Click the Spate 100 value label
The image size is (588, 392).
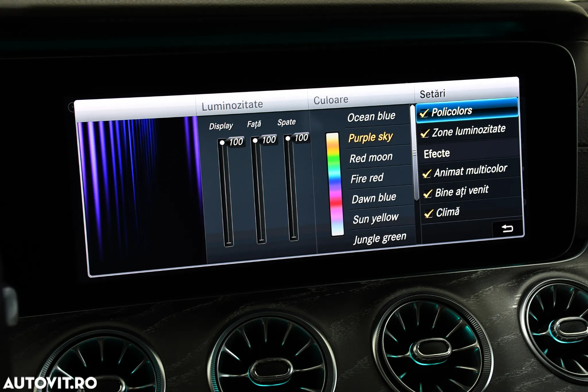pyautogui.click(x=301, y=138)
